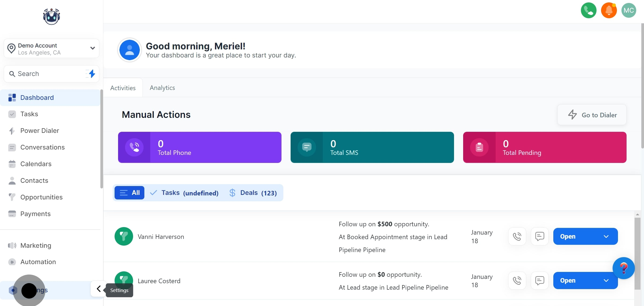
Task: Filter by Tasks (undefined)
Action: [184, 193]
